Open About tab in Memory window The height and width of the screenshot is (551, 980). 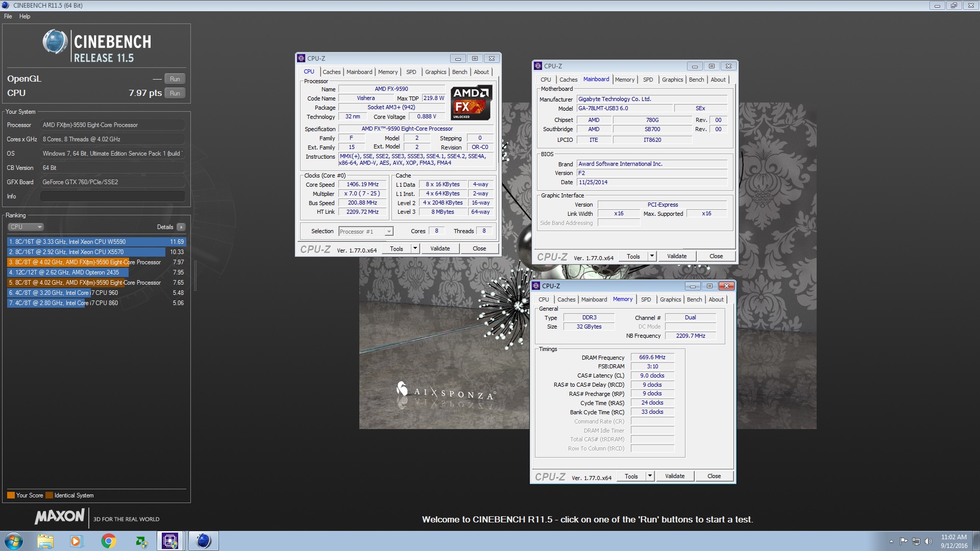coord(716,299)
